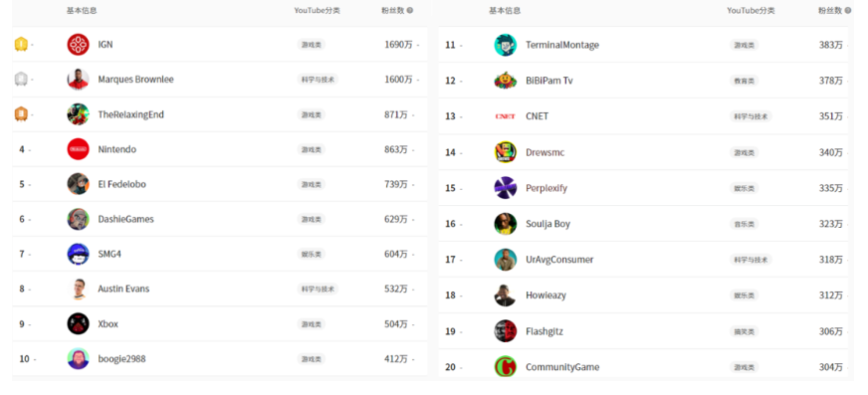Click the silver second-place rank badge

21,80
